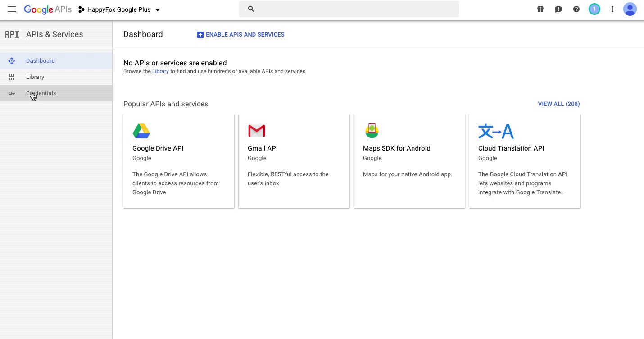Open the three-dot settings menu

pos(612,9)
